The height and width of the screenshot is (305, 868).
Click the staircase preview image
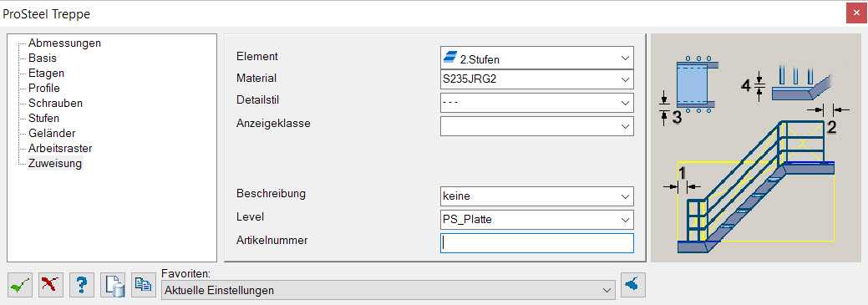click(x=756, y=148)
